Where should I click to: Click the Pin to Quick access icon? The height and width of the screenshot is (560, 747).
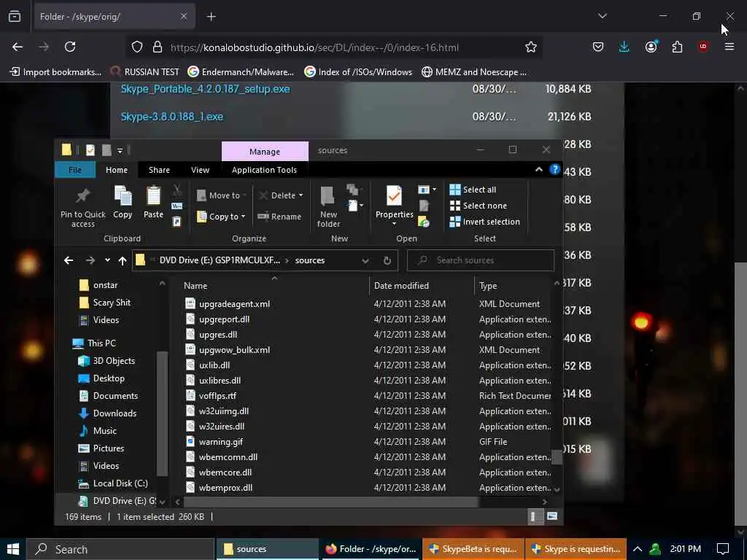point(83,195)
